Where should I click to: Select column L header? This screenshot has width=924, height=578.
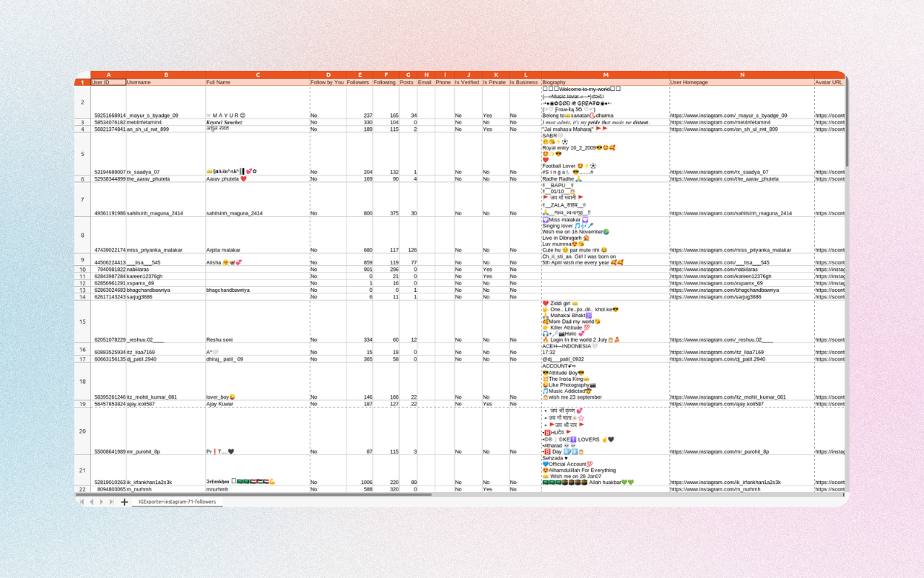coord(526,74)
